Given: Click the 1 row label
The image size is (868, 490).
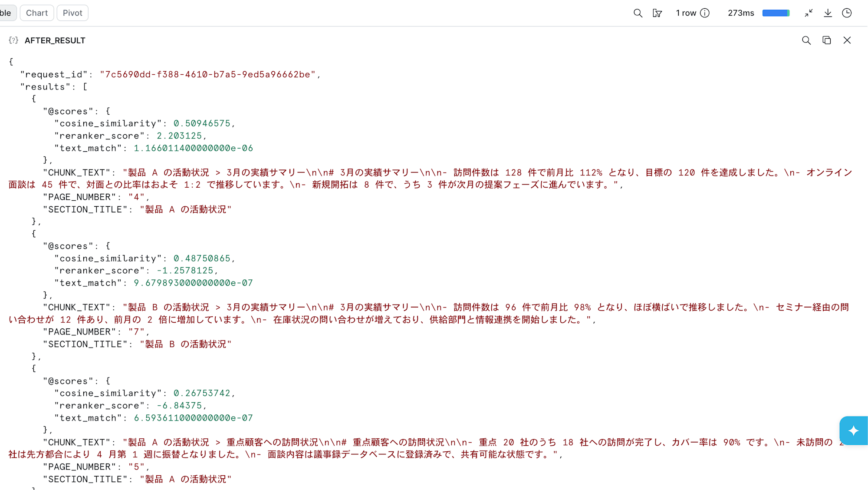Looking at the screenshot, I should 686,13.
